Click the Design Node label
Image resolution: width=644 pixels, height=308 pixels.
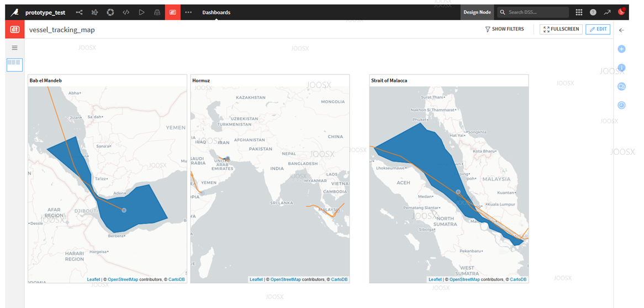[477, 12]
